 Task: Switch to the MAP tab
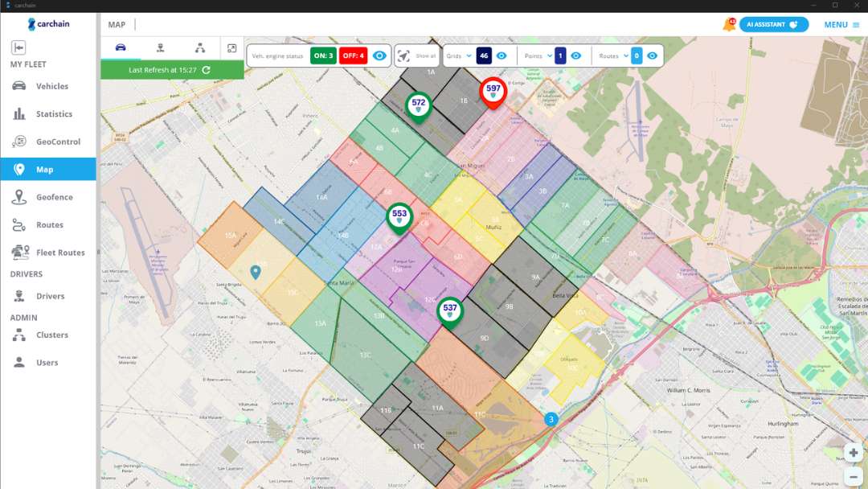point(117,23)
